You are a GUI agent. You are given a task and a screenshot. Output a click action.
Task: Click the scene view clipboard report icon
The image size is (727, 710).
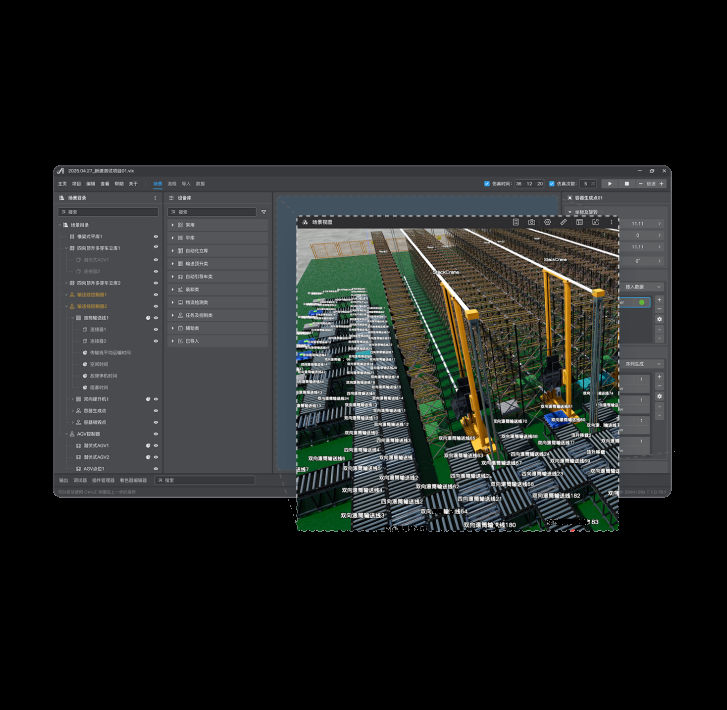click(516, 222)
